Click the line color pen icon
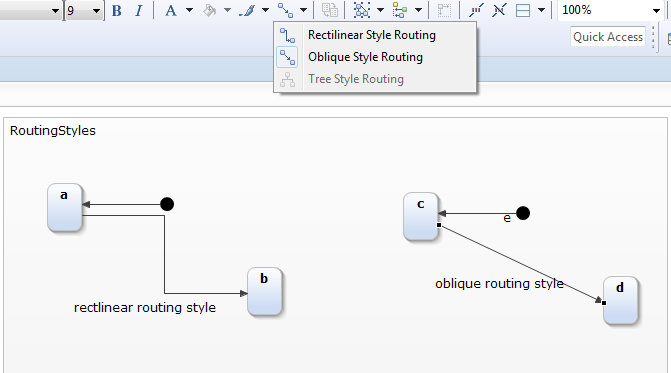Viewport: 671px width, 373px height. [x=247, y=10]
